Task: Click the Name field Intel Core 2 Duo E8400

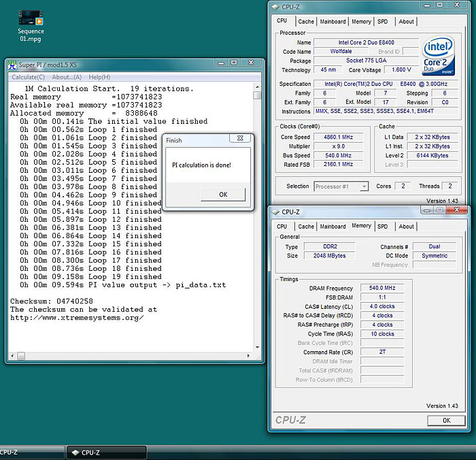Action: [x=366, y=43]
